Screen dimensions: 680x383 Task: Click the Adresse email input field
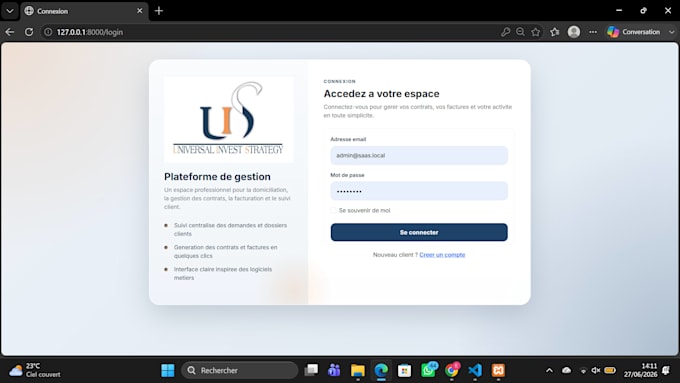tap(419, 155)
